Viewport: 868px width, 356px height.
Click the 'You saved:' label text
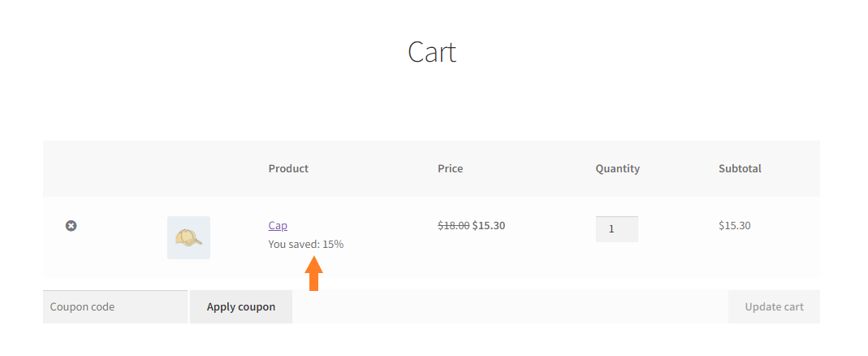coord(294,244)
